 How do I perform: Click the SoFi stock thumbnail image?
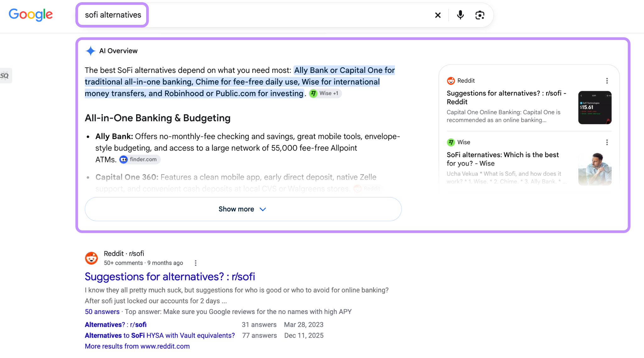[x=595, y=107]
